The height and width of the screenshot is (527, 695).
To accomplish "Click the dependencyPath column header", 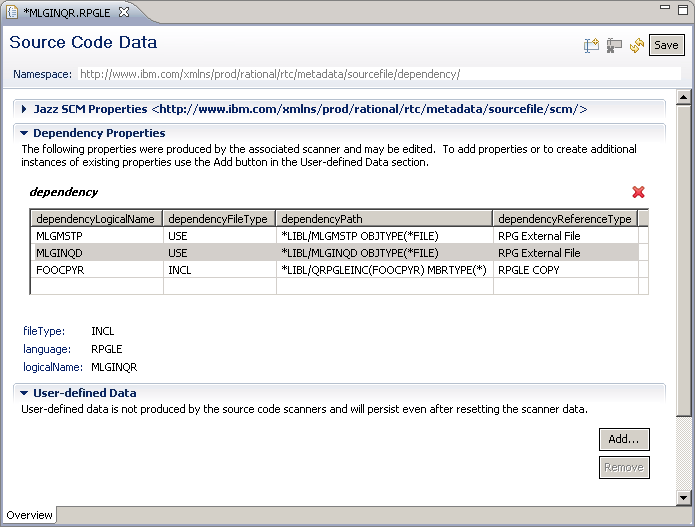I will click(384, 219).
